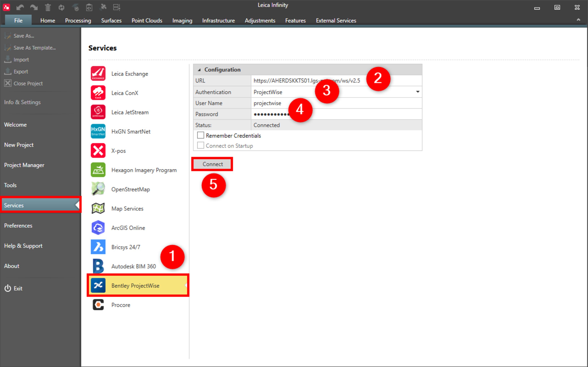Click the Password field
The width and height of the screenshot is (588, 367).
click(x=336, y=114)
